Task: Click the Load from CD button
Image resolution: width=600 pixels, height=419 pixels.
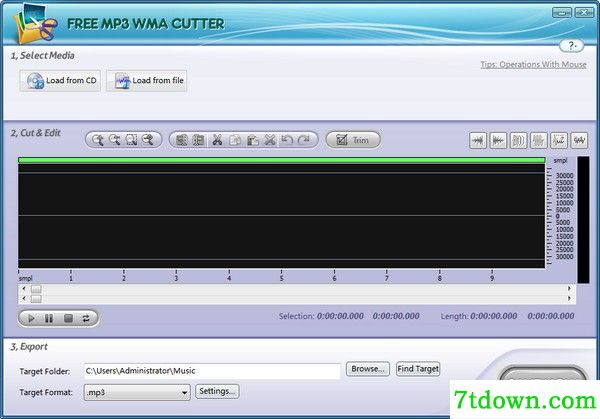Action: 60,81
